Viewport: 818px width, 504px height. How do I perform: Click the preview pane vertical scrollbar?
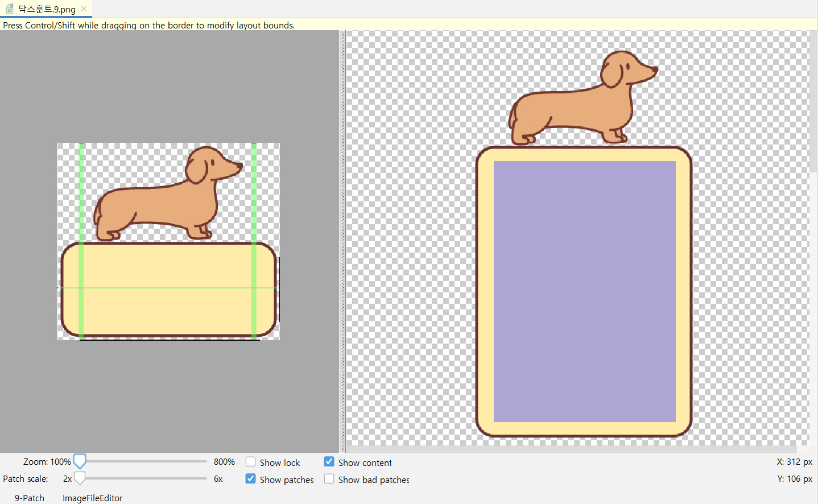coord(813,102)
